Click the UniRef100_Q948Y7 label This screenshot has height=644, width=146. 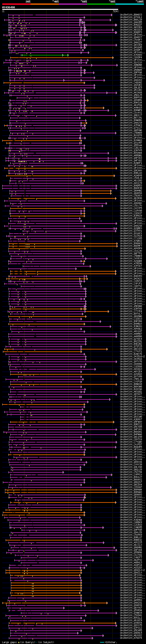pyautogui.click(x=131, y=37)
